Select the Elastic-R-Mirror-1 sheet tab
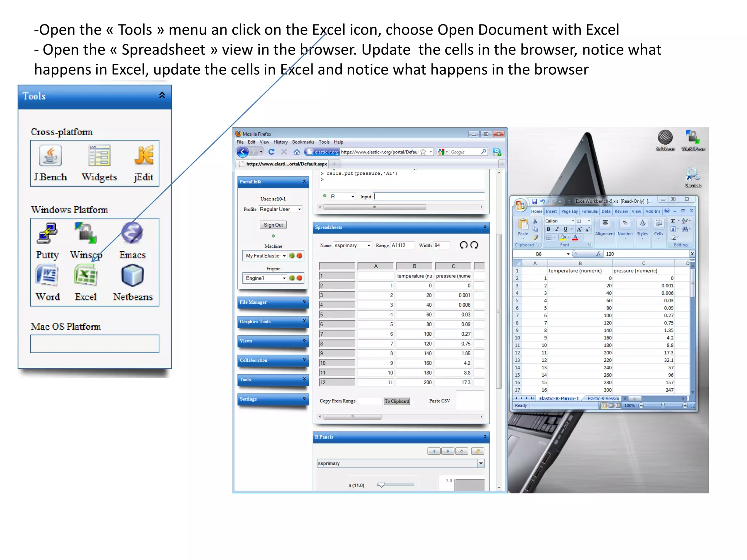The image size is (747, 560). (x=559, y=398)
